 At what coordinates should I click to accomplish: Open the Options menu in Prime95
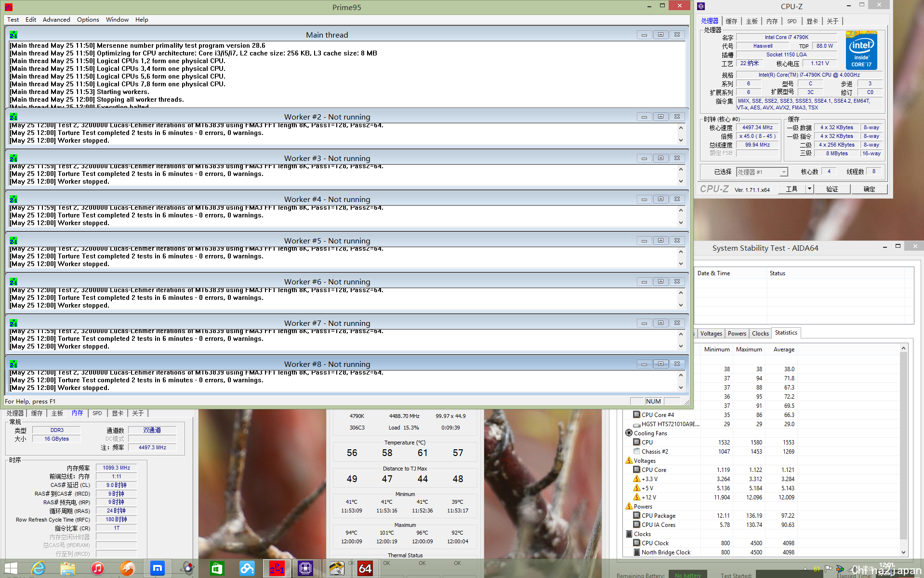click(88, 20)
